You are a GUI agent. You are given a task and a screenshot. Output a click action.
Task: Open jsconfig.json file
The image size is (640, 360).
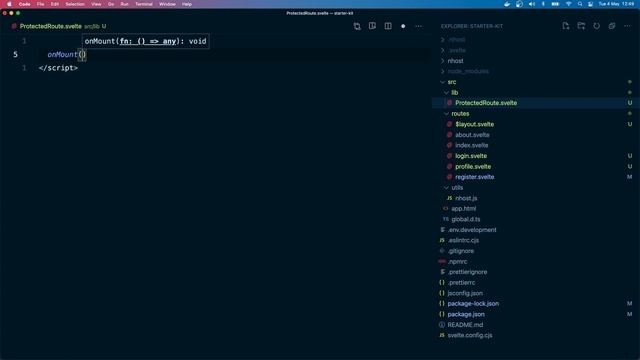coord(465,293)
